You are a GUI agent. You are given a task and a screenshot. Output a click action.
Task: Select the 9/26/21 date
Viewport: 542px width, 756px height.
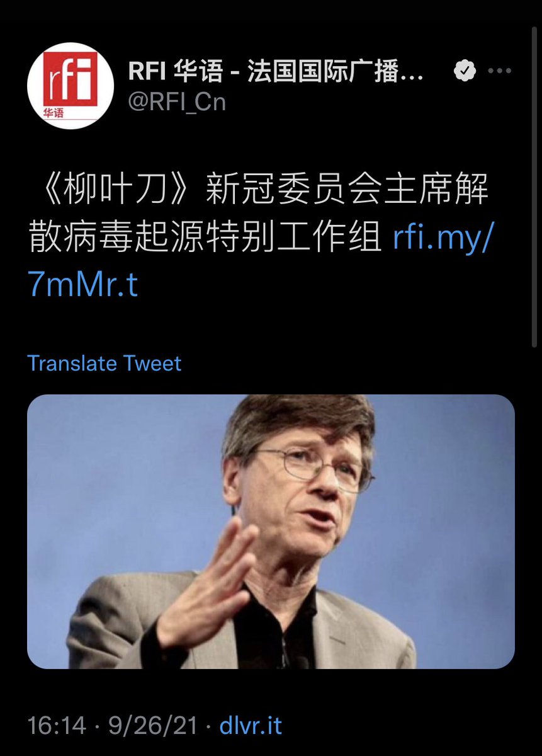click(x=155, y=725)
